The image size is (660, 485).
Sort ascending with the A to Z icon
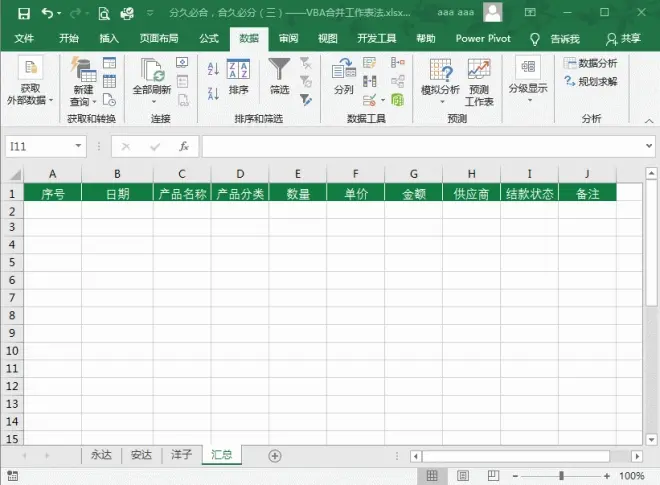[x=213, y=69]
